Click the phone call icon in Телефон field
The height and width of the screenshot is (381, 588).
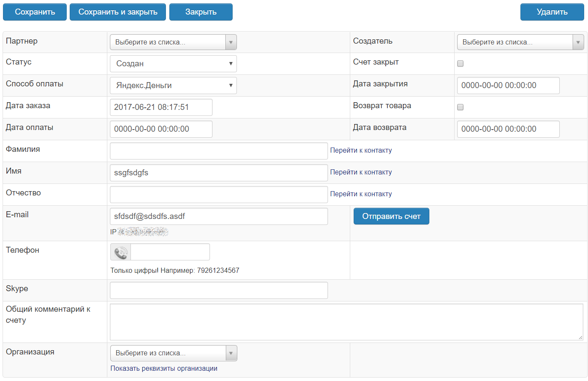pyautogui.click(x=121, y=252)
